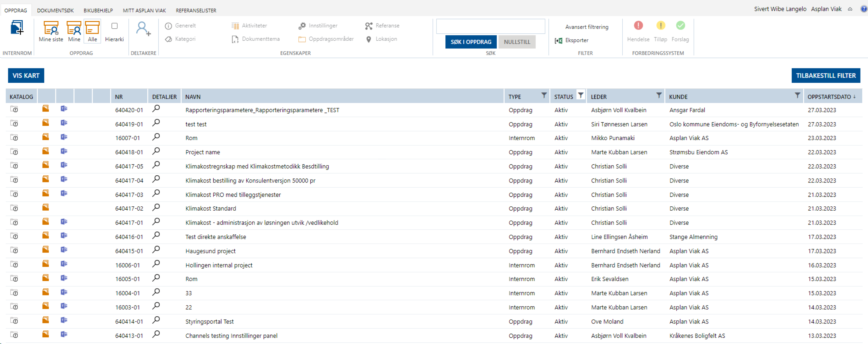Open Generelt properties
This screenshot has height=344, width=868.
point(180,26)
